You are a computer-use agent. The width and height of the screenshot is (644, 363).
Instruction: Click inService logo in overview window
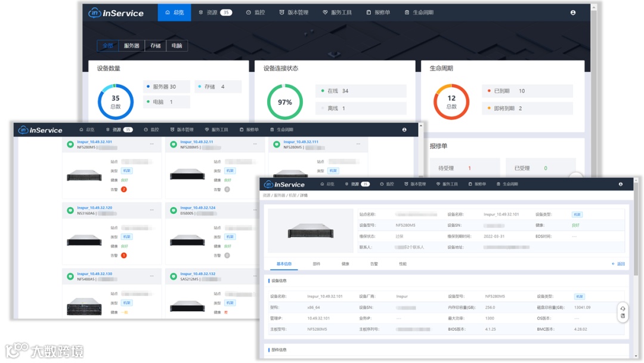116,13
